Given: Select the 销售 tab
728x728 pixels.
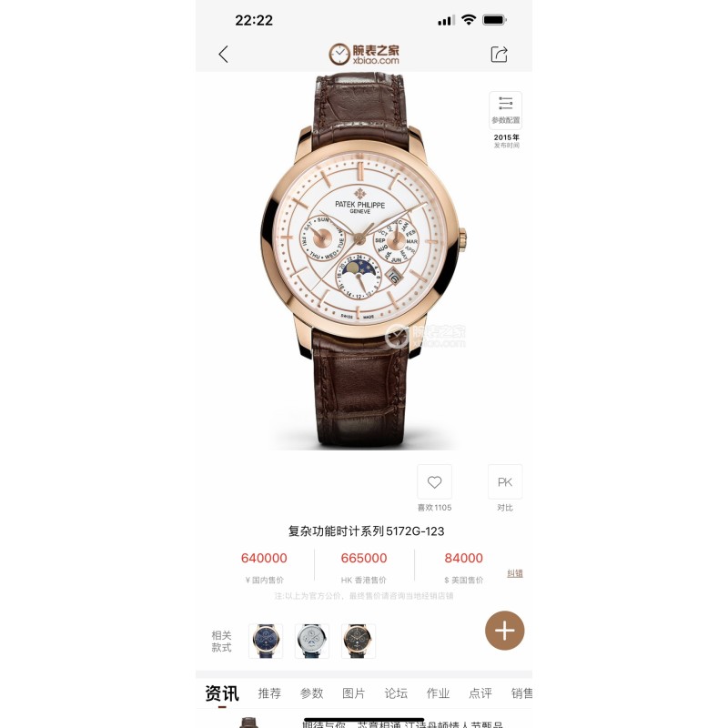Looking at the screenshot, I should tap(521, 693).
